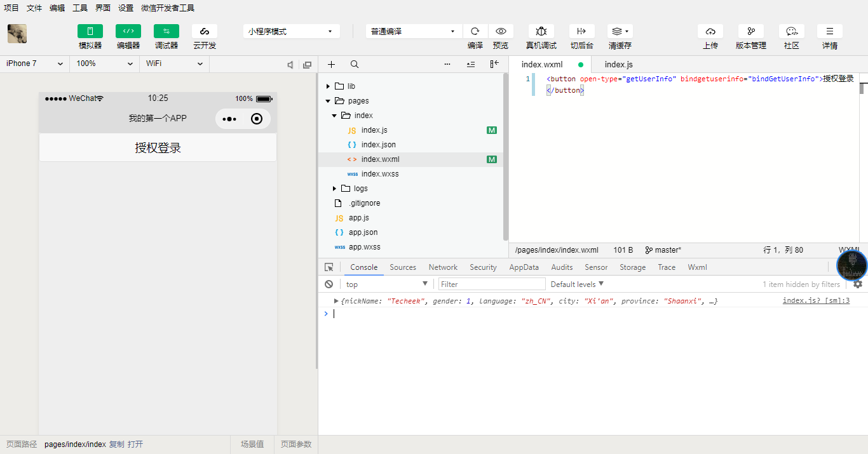Click the preview eye icon

coord(501,31)
